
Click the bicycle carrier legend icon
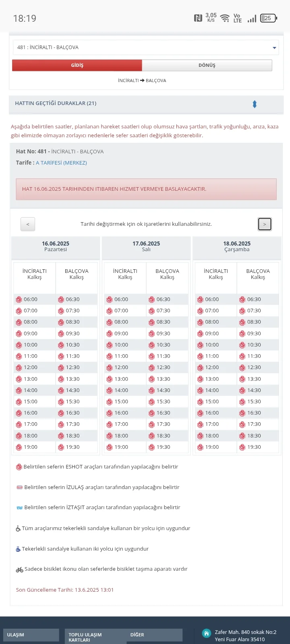pyautogui.click(x=19, y=570)
